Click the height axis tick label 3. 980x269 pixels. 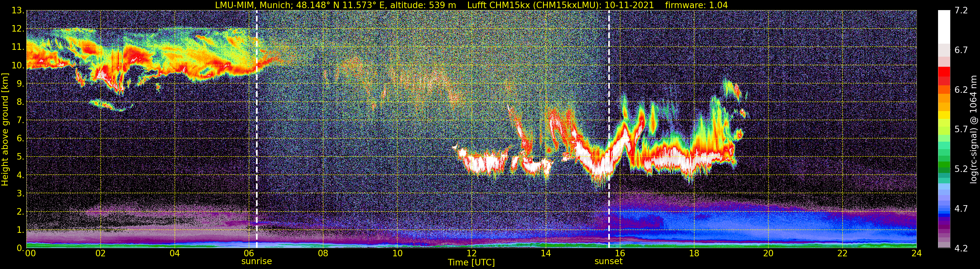pos(20,193)
